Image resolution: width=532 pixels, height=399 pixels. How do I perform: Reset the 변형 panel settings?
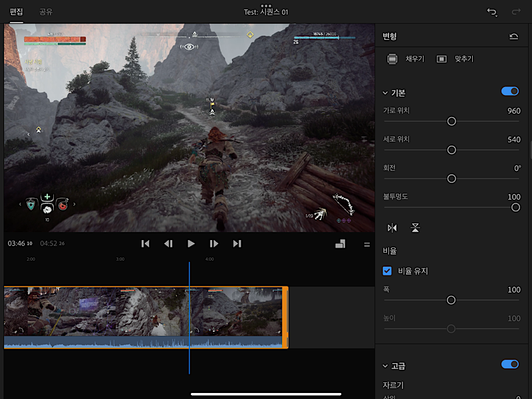[x=513, y=37]
